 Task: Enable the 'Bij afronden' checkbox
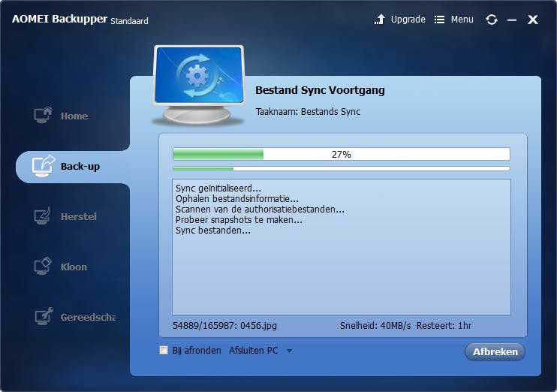(164, 350)
